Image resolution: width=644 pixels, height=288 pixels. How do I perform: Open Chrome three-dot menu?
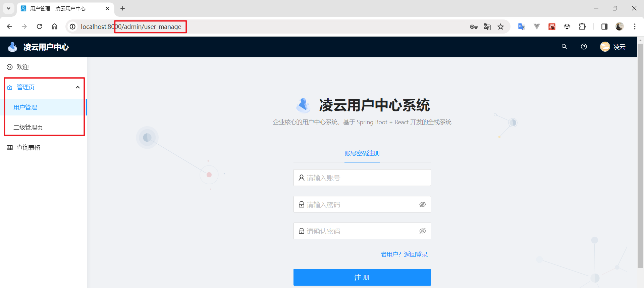(x=634, y=27)
